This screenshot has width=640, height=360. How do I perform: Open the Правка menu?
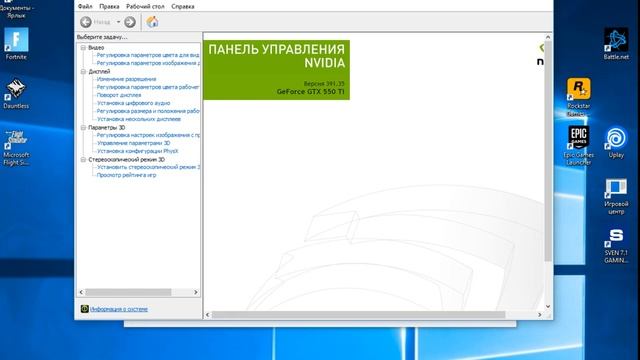109,7
